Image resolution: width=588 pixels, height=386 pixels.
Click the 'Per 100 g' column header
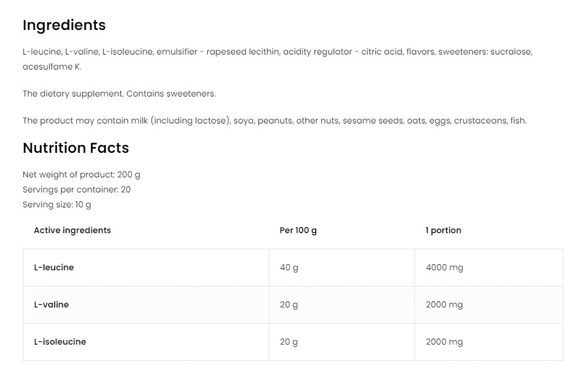point(298,230)
